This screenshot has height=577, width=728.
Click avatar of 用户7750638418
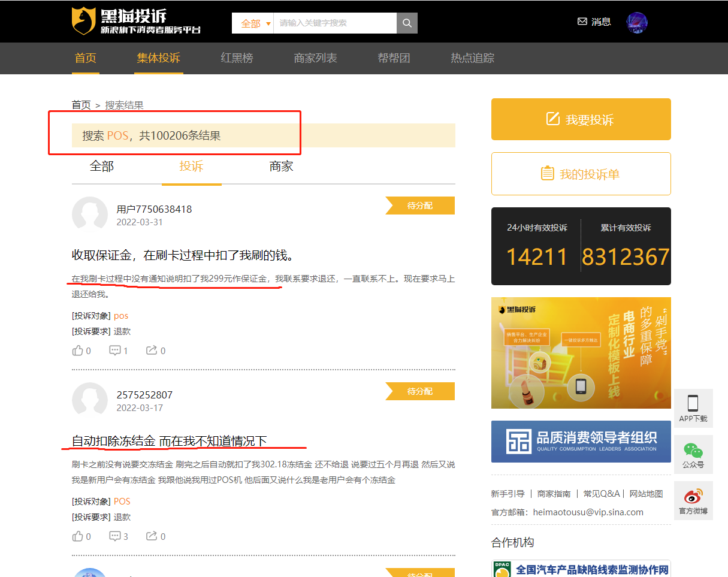pos(90,215)
